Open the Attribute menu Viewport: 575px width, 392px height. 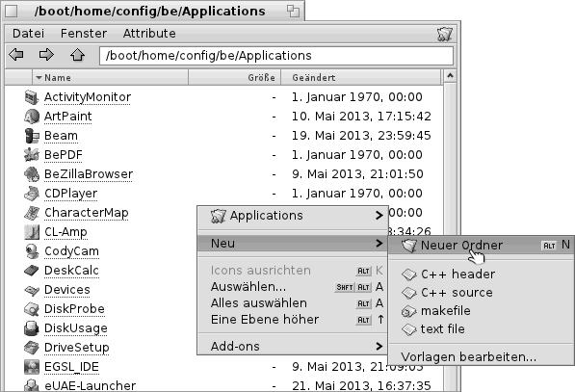[x=149, y=34]
